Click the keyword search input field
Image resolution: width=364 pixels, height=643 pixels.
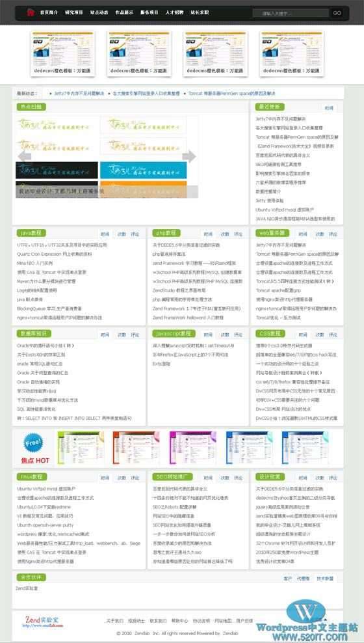pyautogui.click(x=291, y=13)
